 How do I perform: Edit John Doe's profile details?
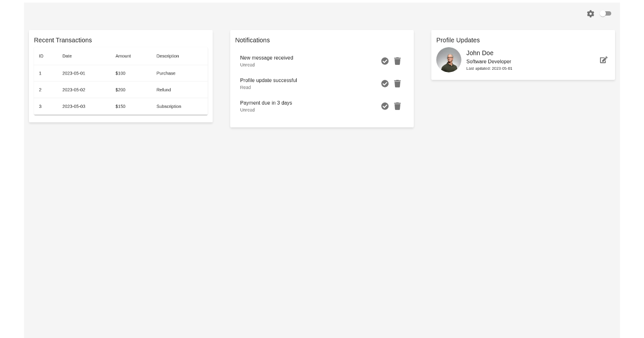(603, 60)
